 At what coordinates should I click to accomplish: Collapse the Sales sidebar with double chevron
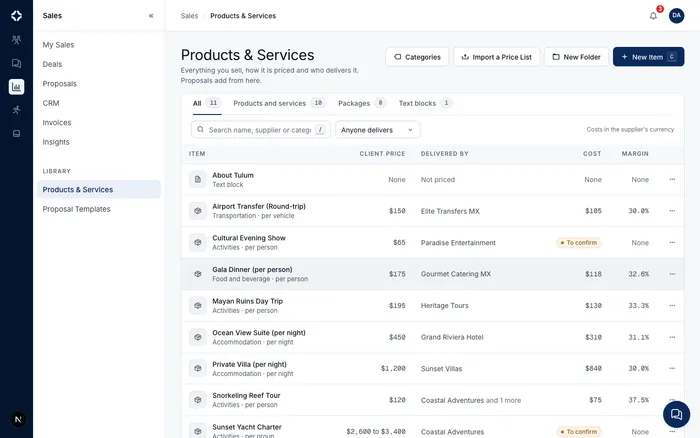tap(151, 16)
